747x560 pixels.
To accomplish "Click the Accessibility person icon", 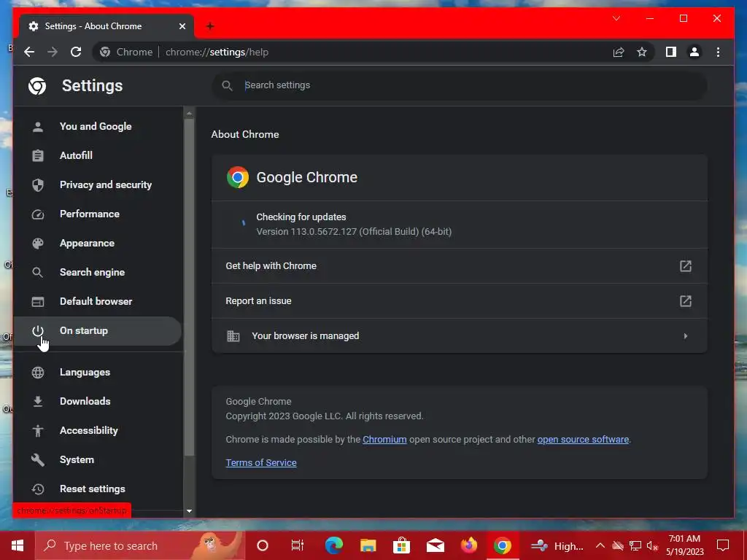I will pos(38,430).
